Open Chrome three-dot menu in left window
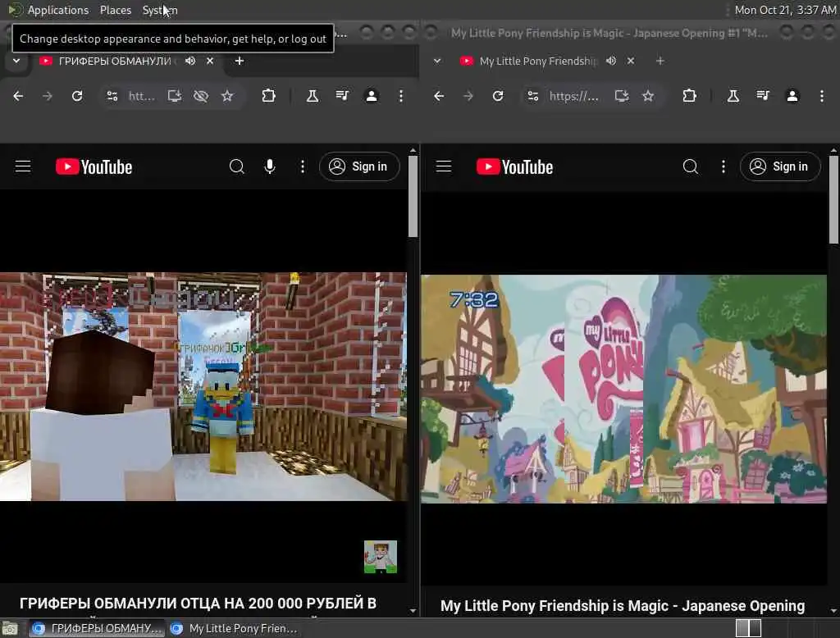The width and height of the screenshot is (840, 638). tap(400, 96)
